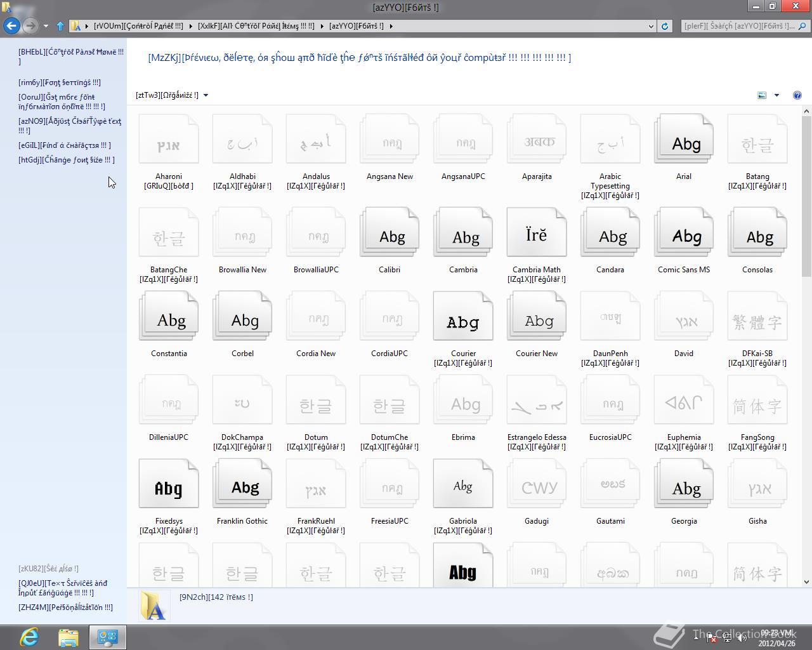The width and height of the screenshot is (812, 650).
Task: Select the Georgia font icon
Action: 684,484
